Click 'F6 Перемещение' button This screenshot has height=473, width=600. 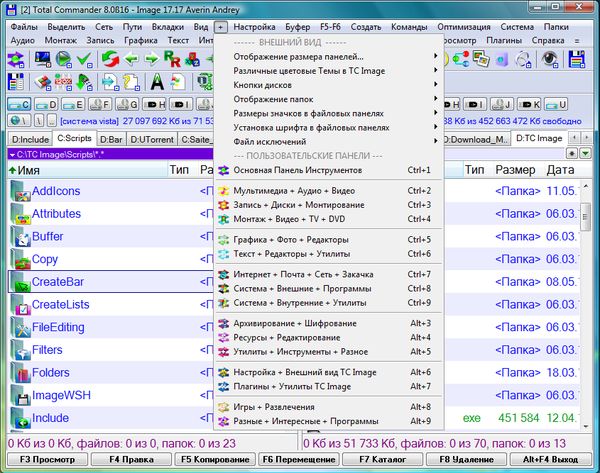(x=299, y=459)
